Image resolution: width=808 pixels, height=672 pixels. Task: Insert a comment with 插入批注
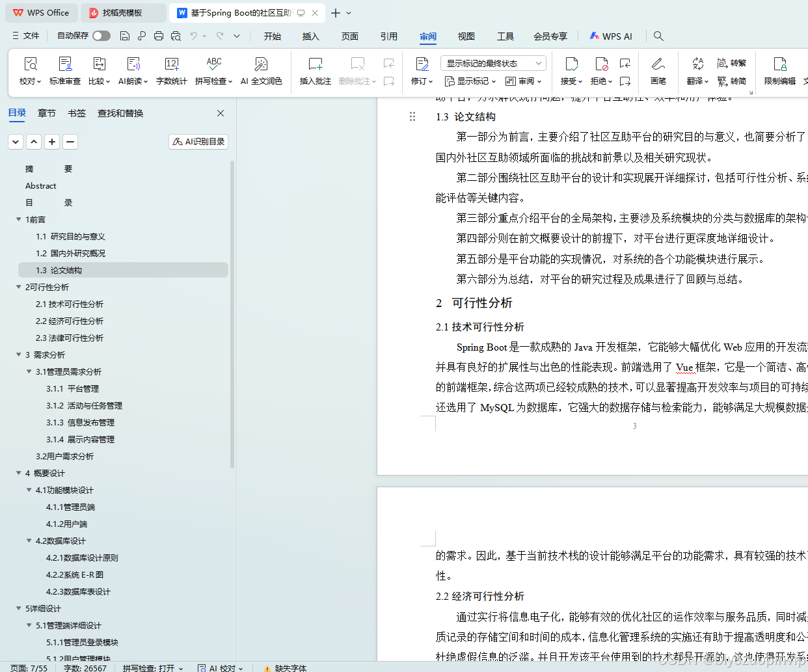click(x=316, y=71)
